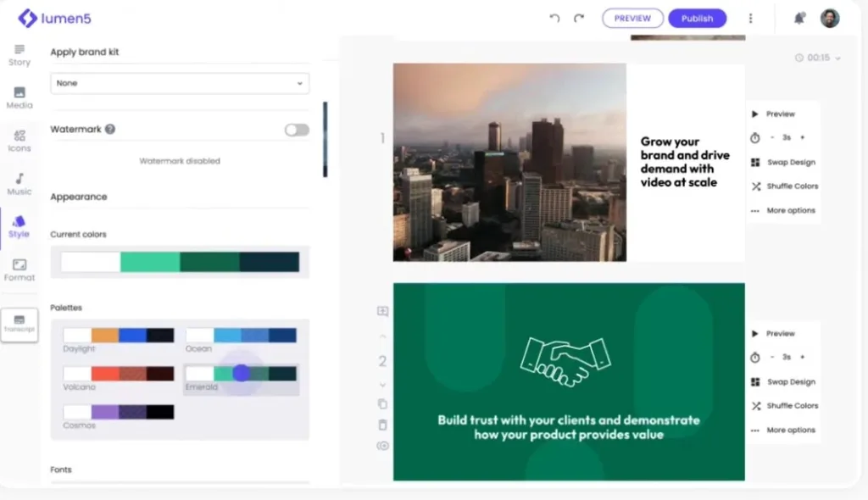Toggle scene 2 visibility eye icon

tap(382, 446)
